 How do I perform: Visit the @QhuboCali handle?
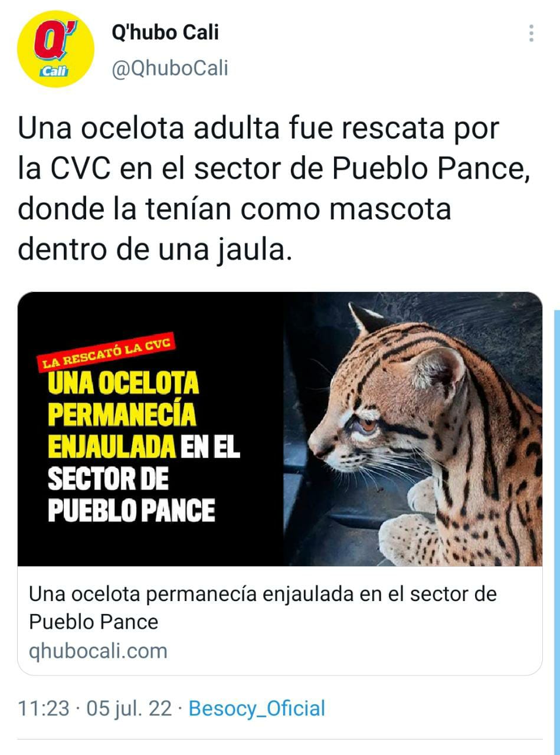(x=170, y=68)
